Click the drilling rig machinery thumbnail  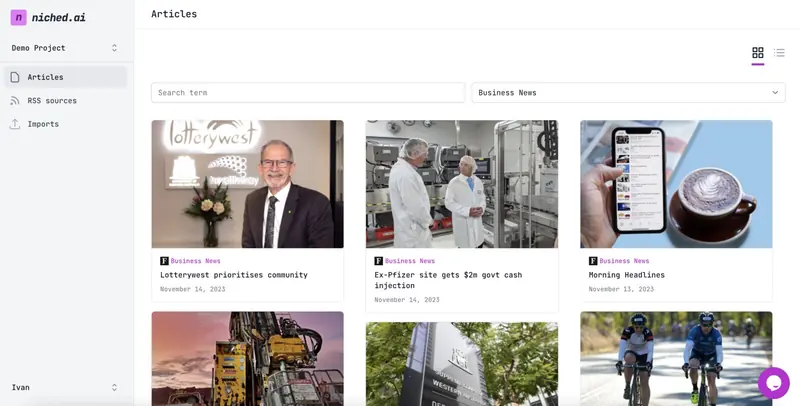[x=247, y=359]
